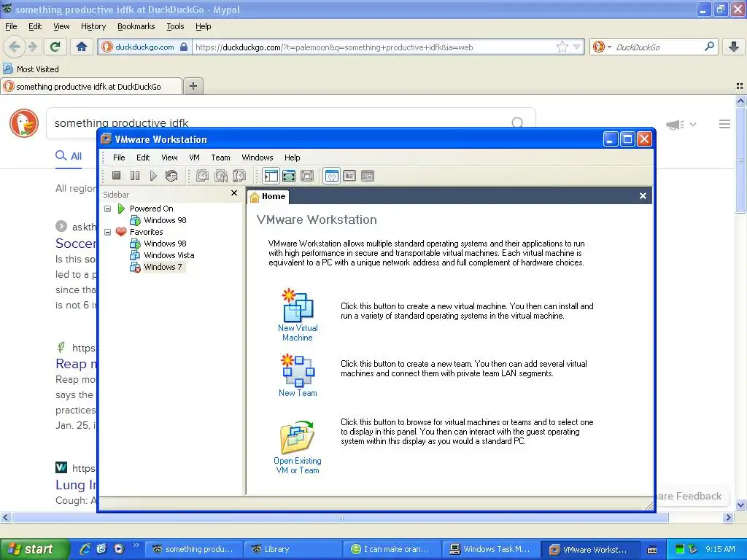Close the Home tab in VMware
Screen dimensions: 747x560
point(643,195)
